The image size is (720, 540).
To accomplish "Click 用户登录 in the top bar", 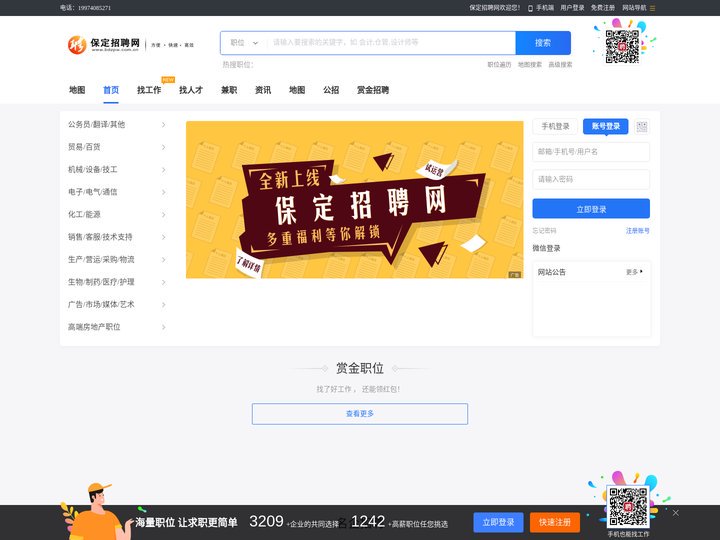I will pyautogui.click(x=572, y=8).
